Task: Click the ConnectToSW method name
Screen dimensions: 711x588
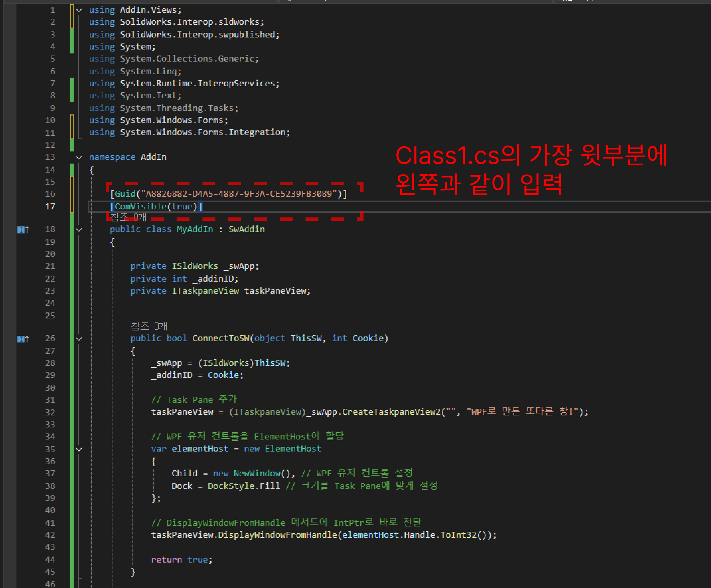Action: tap(221, 338)
